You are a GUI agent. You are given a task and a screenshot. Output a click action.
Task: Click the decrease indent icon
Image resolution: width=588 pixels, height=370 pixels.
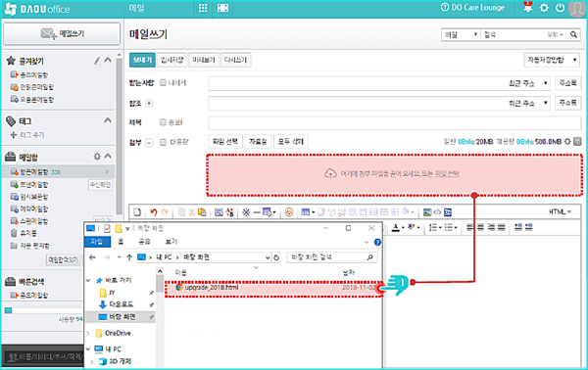(518, 227)
